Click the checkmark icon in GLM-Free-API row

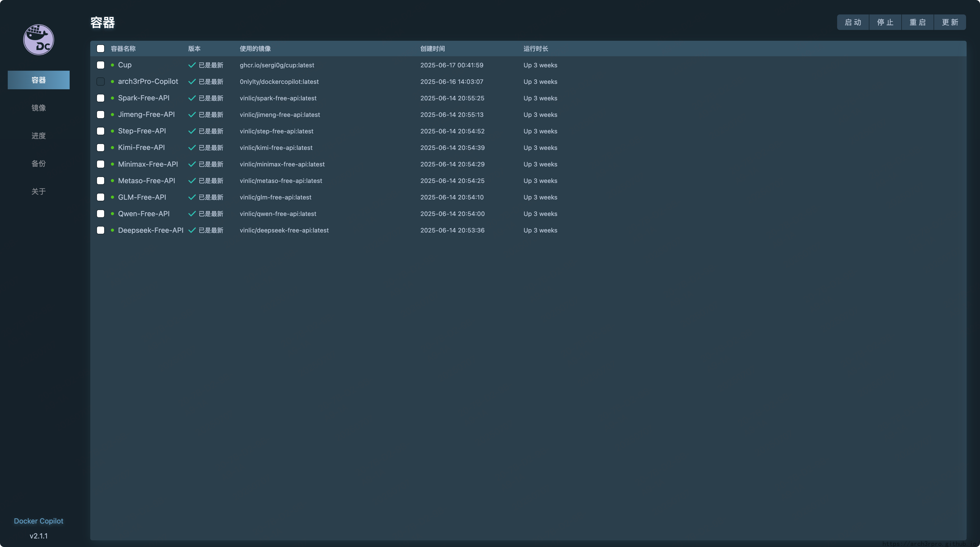click(x=192, y=197)
